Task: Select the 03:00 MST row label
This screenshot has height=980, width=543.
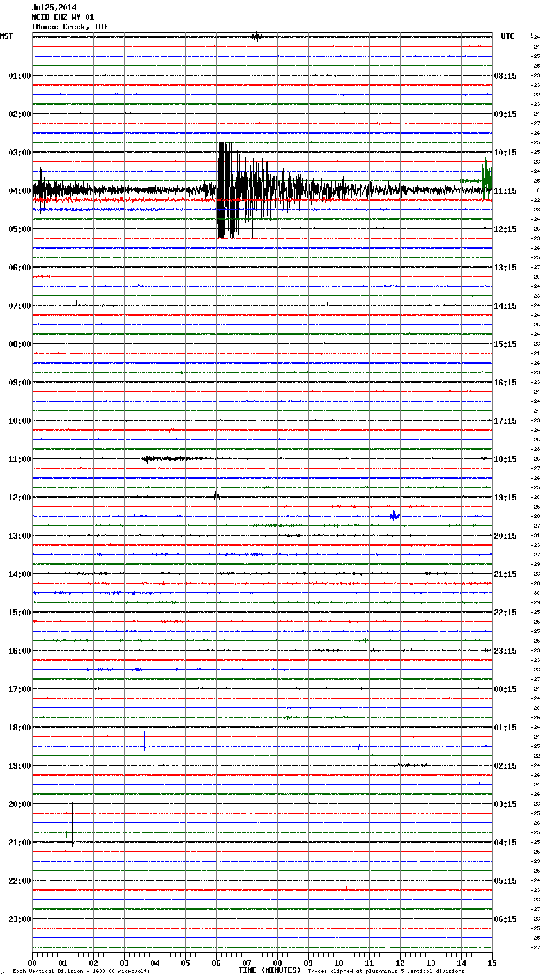Action: [20, 153]
